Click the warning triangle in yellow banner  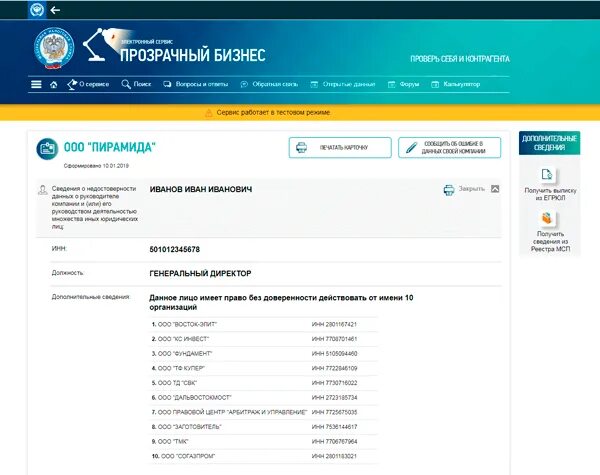click(x=208, y=113)
